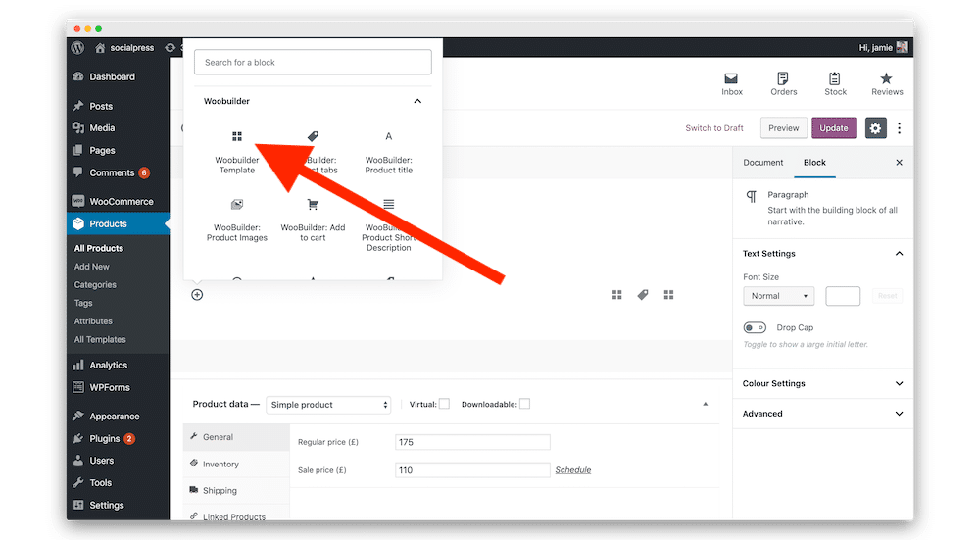Open the WordPress logo menu
The image size is (980, 540).
77,47
